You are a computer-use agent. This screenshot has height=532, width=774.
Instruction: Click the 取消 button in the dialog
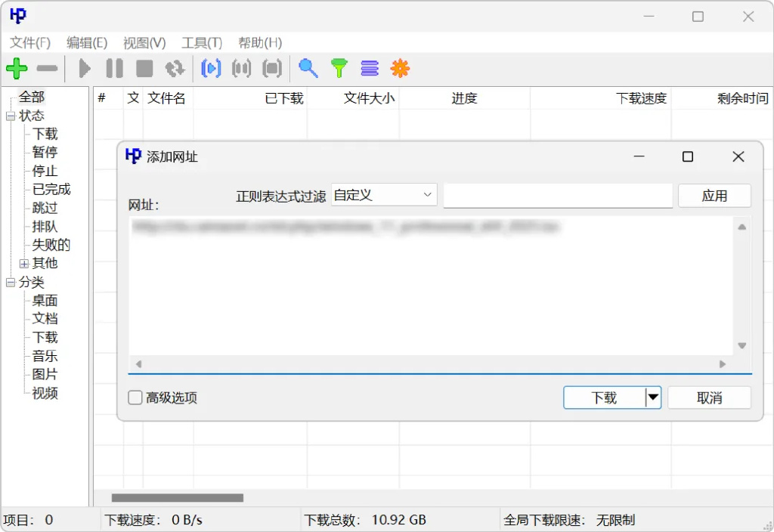pos(709,397)
